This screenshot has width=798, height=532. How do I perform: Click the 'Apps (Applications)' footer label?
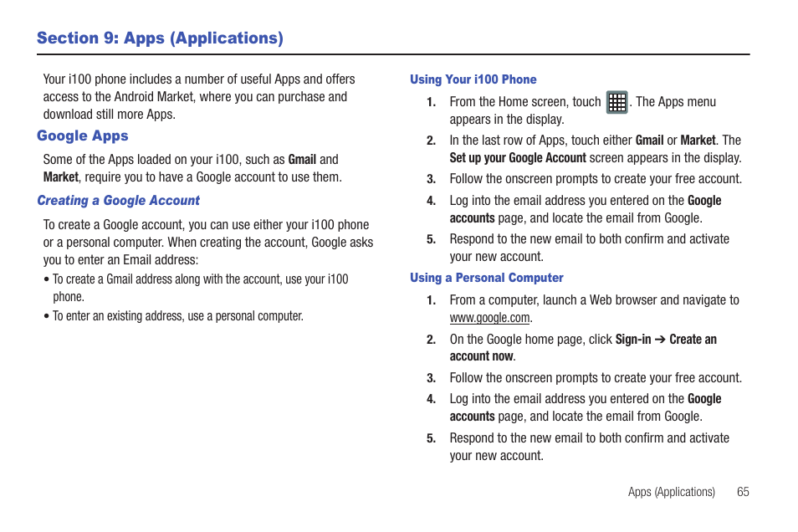click(x=672, y=492)
